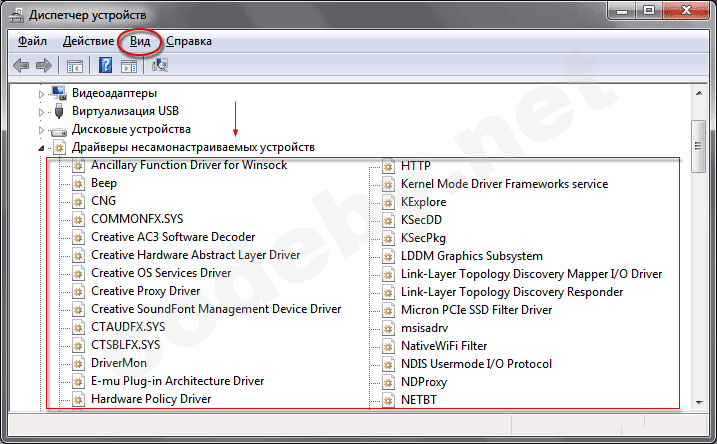Image resolution: width=717 pixels, height=444 pixels.
Task: Click the gear icon next to DriverMon
Action: tap(78, 364)
